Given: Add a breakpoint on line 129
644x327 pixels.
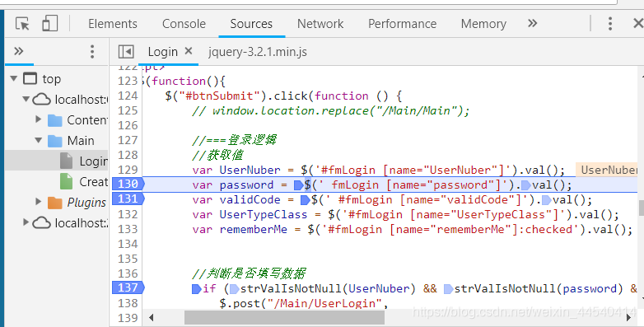Looking at the screenshot, I should point(128,170).
